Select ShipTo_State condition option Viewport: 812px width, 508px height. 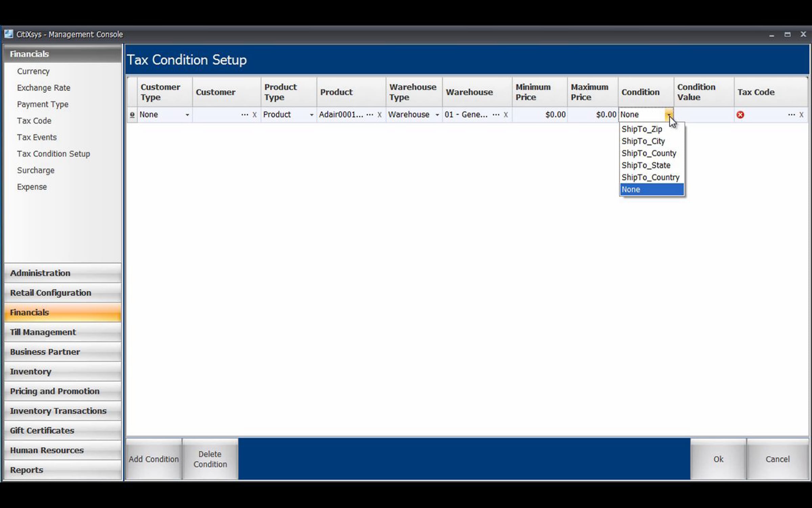pos(646,165)
